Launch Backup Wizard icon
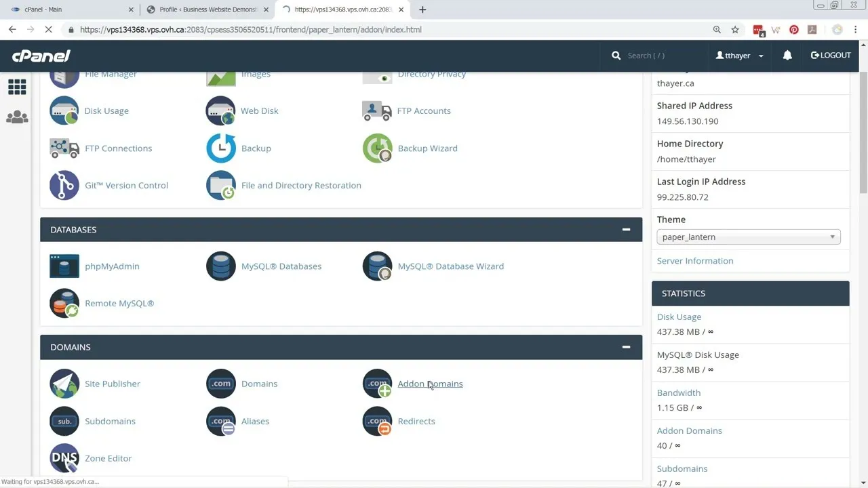Image resolution: width=868 pixels, height=488 pixels. coord(377,148)
